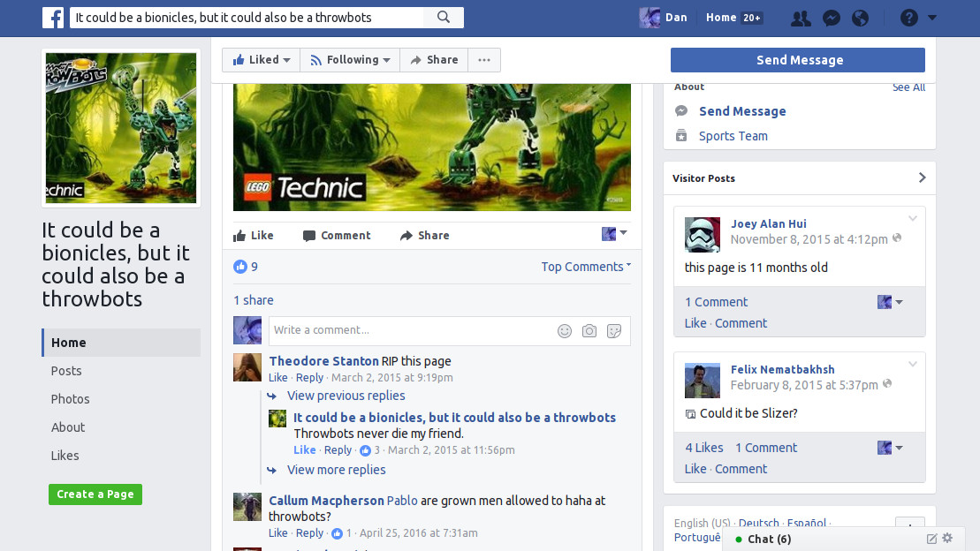980x551 pixels.
Task: Like the 'Throwbots never die' reply
Action: (304, 449)
